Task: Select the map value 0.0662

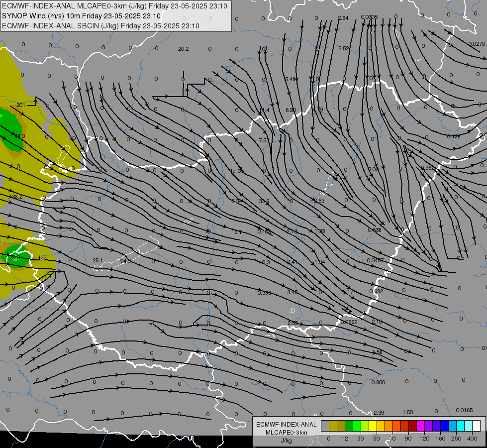Action: (x=349, y=322)
